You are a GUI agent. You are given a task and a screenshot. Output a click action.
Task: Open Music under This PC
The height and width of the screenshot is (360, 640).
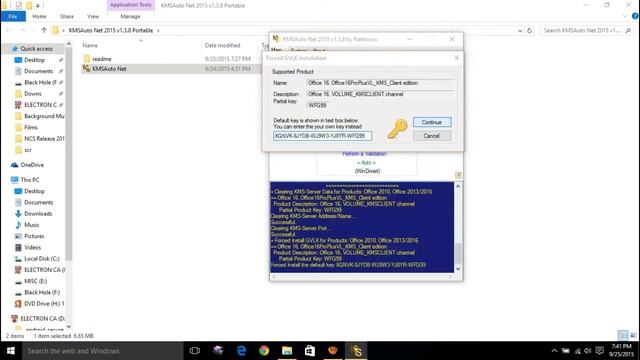click(31, 225)
